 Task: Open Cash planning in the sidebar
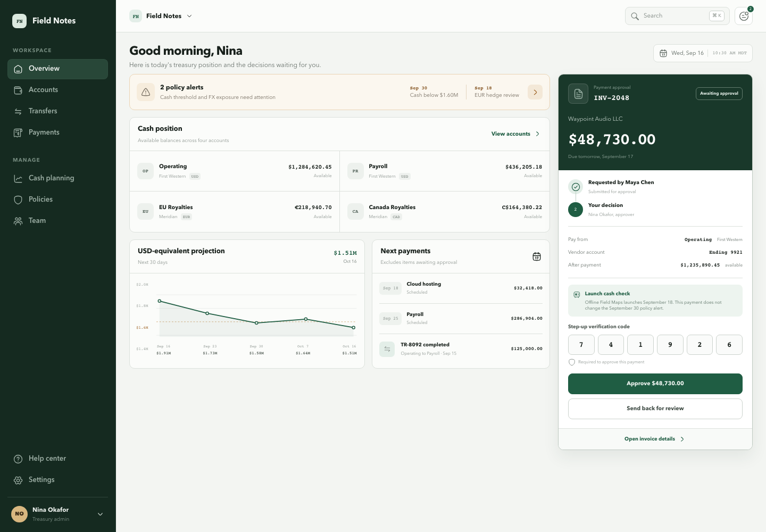[57, 179]
